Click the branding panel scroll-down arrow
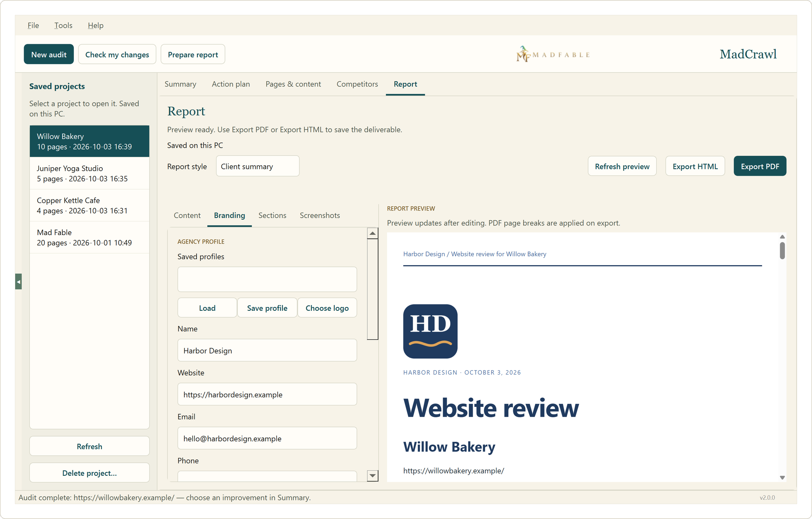The width and height of the screenshot is (812, 519). [372, 475]
